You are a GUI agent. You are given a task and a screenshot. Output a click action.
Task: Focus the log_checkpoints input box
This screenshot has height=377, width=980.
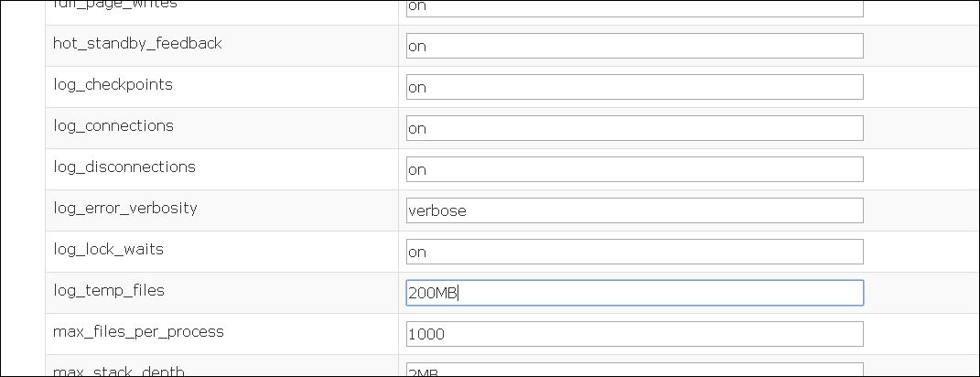[634, 87]
